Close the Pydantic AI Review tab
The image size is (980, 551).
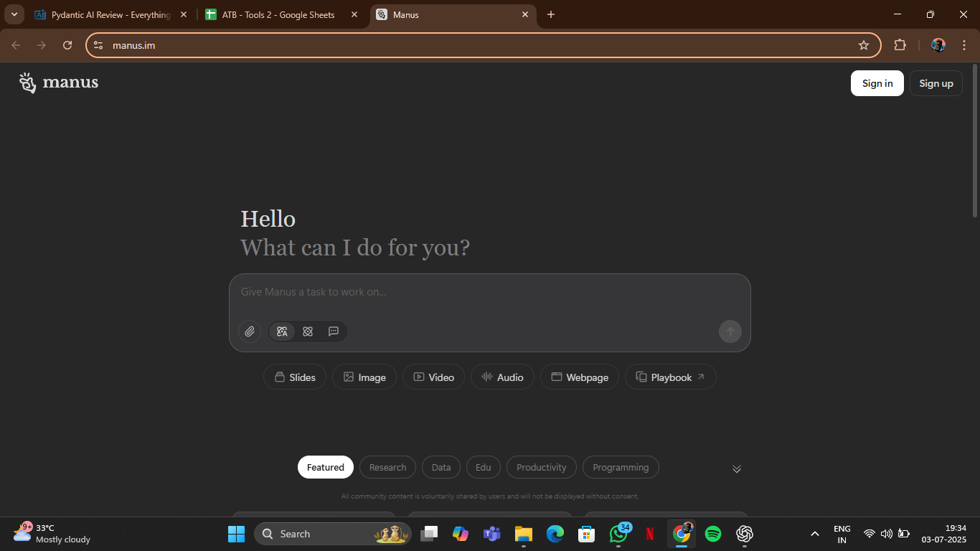tap(184, 14)
